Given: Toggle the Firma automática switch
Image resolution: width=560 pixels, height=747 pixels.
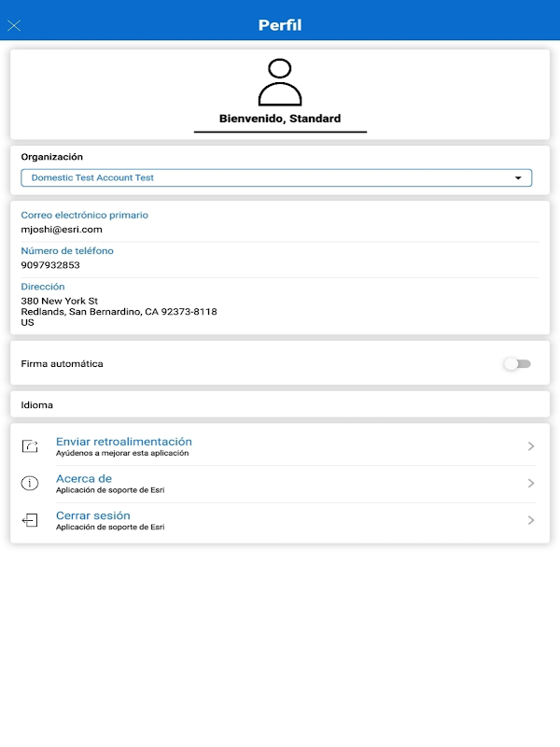Looking at the screenshot, I should (x=518, y=364).
